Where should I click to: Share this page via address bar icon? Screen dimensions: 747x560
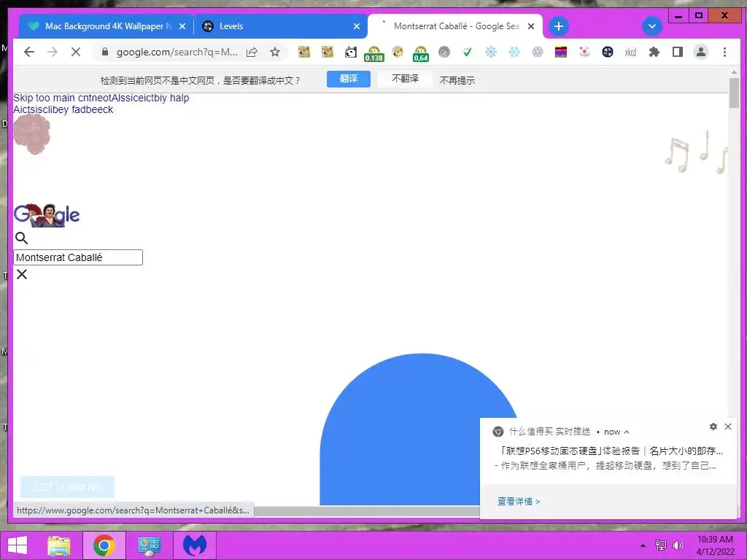(252, 52)
